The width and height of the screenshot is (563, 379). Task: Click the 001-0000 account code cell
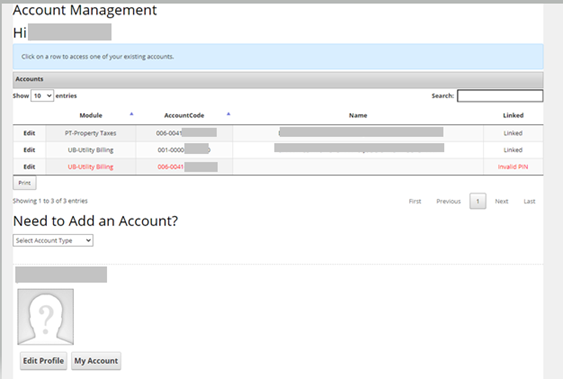[x=184, y=150]
